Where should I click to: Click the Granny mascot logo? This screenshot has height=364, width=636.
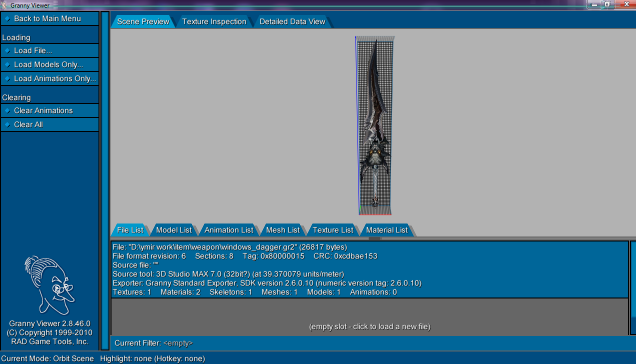pyautogui.click(x=49, y=285)
